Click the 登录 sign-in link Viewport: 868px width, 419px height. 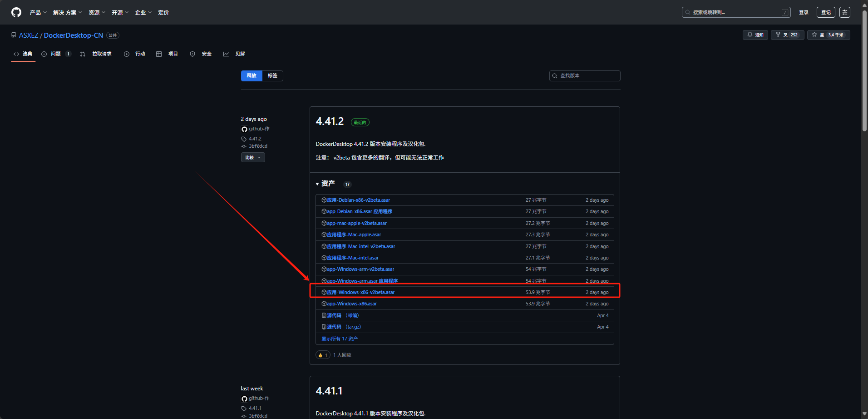[x=804, y=12]
